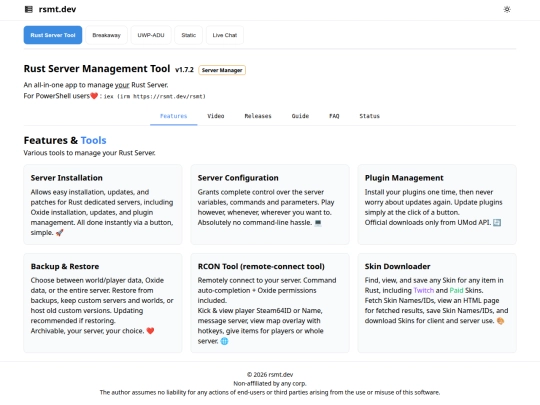Open the Breakaway project tab

coord(106,35)
